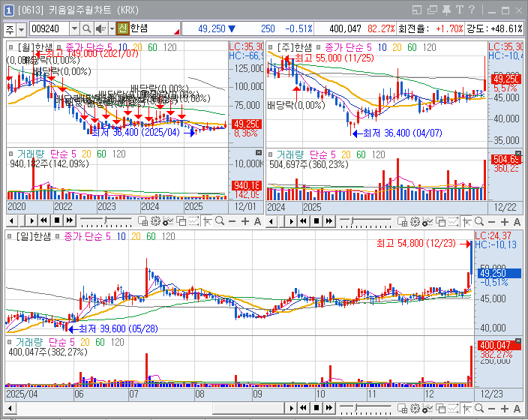This screenshot has width=528, height=420.
Task: Click scroll-left arrow on monthly chart toolbar
Action: point(11,221)
